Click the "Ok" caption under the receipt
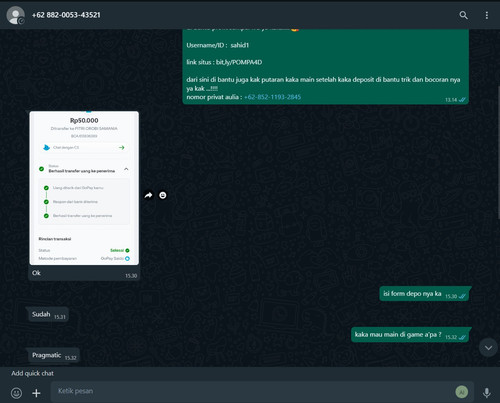 [36, 273]
